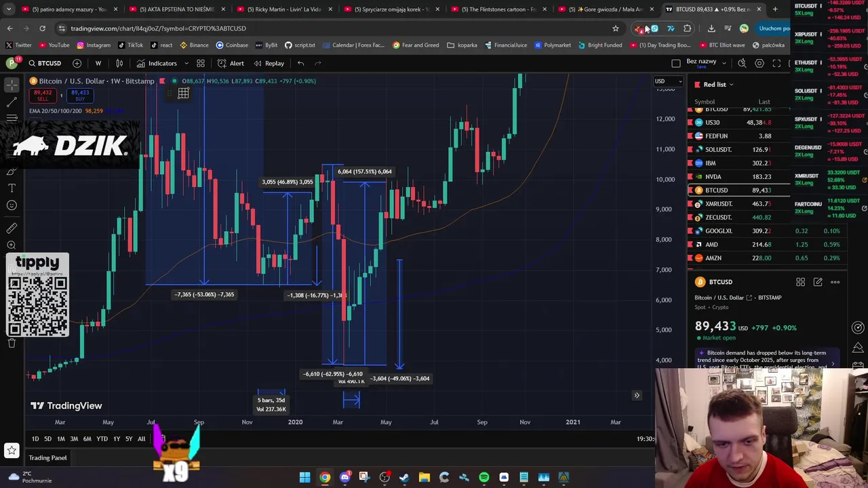Open the emoji icons tool
The width and height of the screenshot is (868, 488).
(x=12, y=205)
